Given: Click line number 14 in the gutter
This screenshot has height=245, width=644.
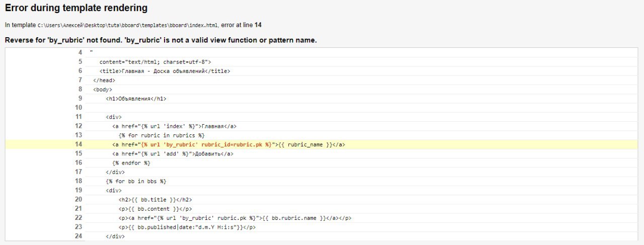Looking at the screenshot, I should (x=78, y=144).
